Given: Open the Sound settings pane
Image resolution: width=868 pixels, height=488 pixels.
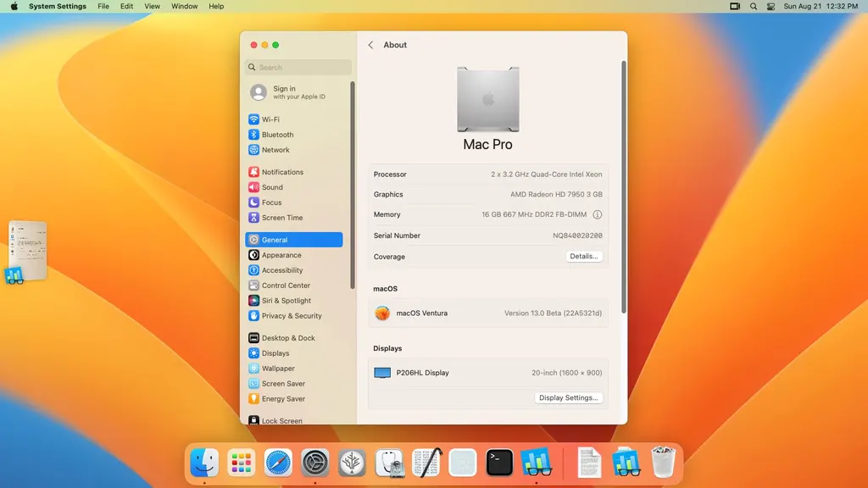Looking at the screenshot, I should (294, 187).
